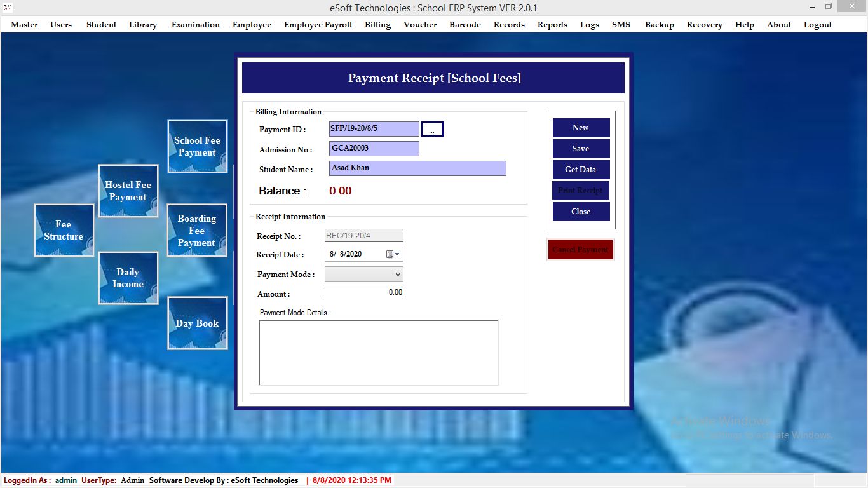Click the Student Name field

coord(418,168)
